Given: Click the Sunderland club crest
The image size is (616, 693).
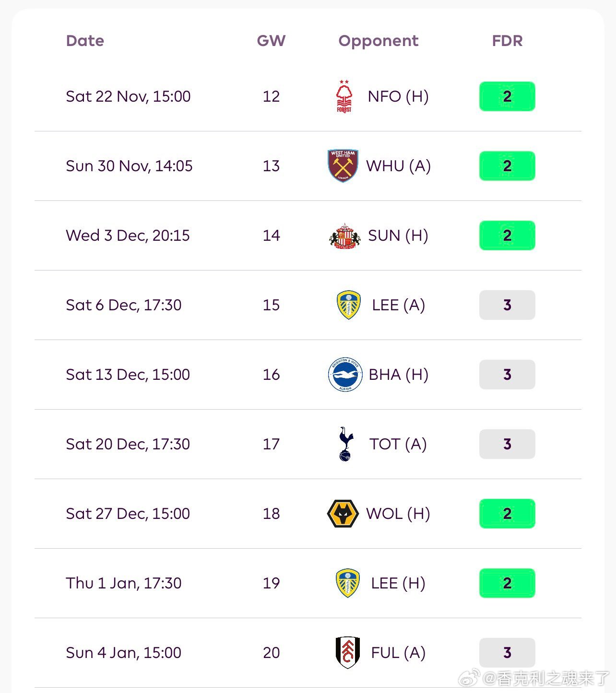Looking at the screenshot, I should coord(344,235).
